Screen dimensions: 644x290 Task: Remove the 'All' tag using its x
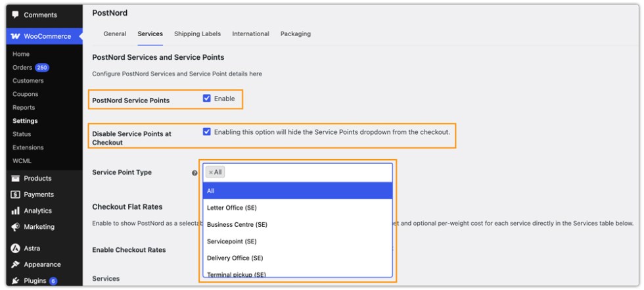point(211,172)
